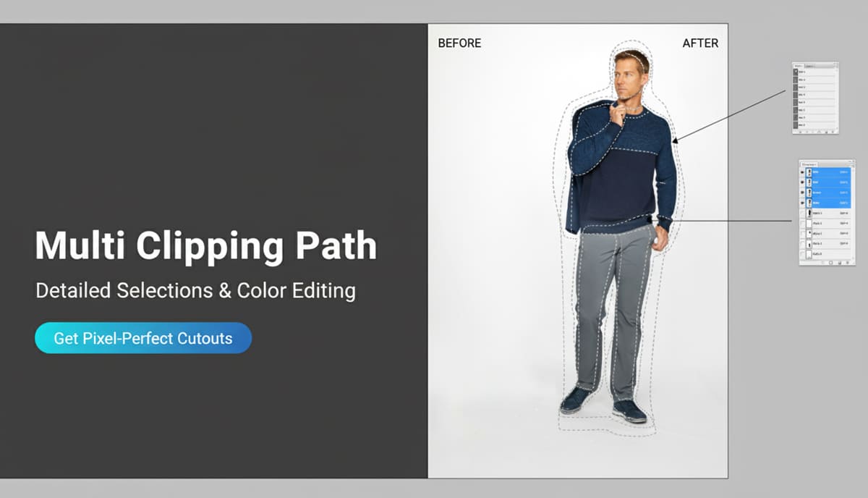Click the trash icon at the Paths panel bottom

[x=833, y=132]
